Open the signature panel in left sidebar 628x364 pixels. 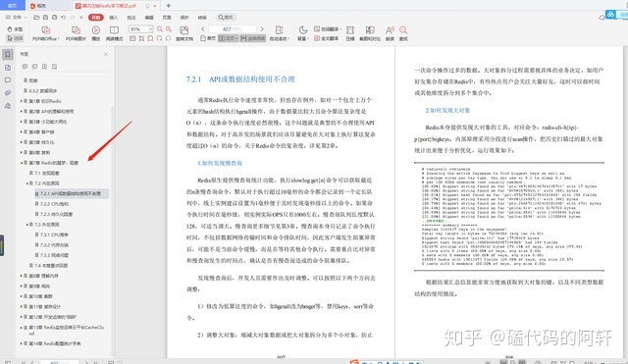coord(8,106)
